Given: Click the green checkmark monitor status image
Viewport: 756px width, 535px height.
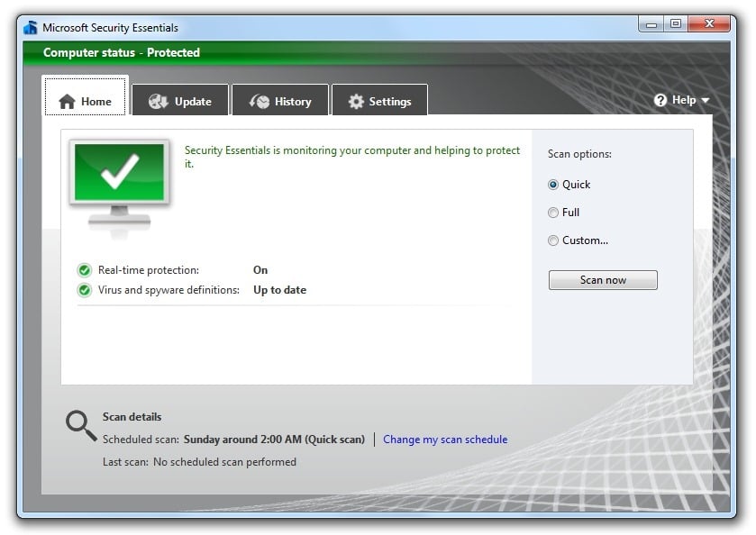Looking at the screenshot, I should click(119, 187).
